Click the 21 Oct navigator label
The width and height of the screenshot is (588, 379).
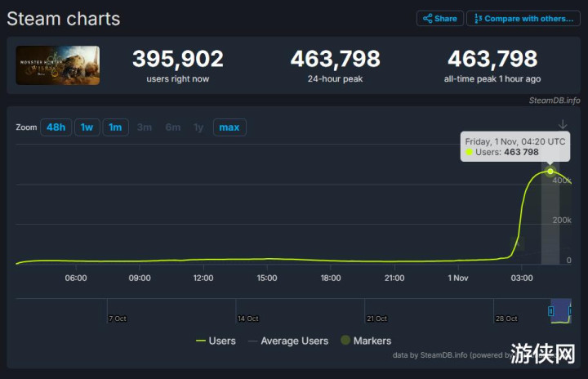pyautogui.click(x=376, y=319)
